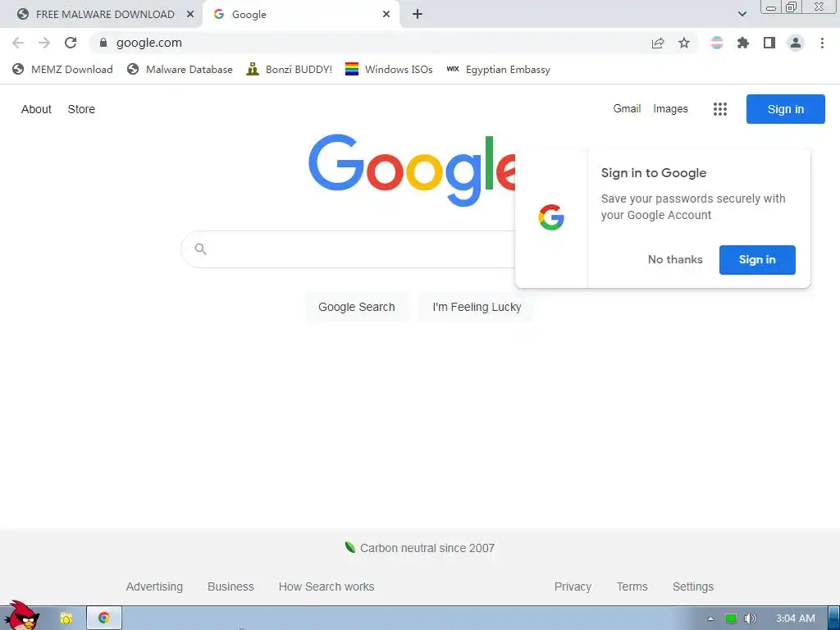Click the magnifier icon in the search box
Viewport: 840px width, 630px height.
coord(201,249)
